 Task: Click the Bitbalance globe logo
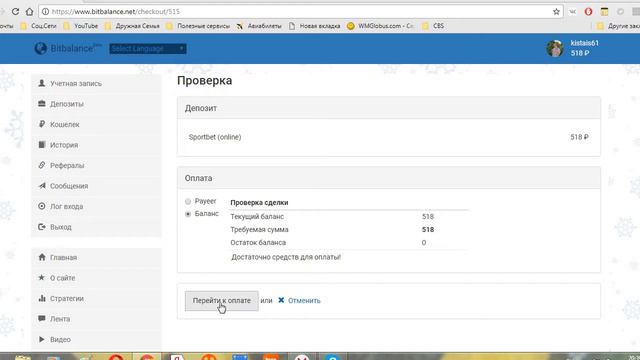(x=40, y=48)
